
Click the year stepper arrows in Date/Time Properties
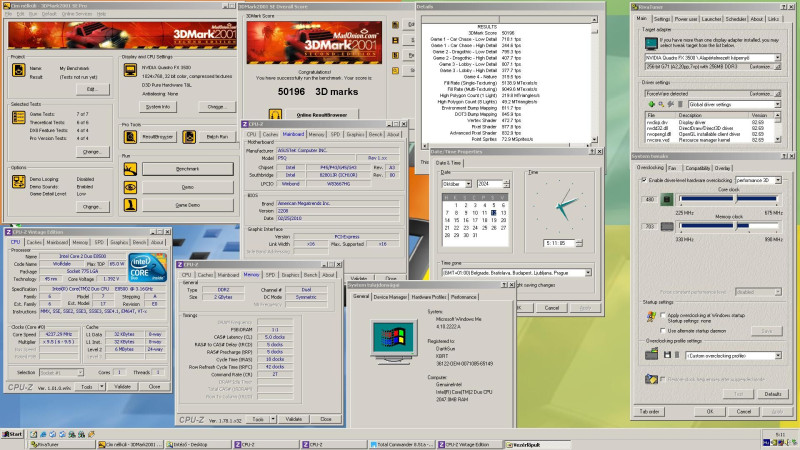(506, 184)
